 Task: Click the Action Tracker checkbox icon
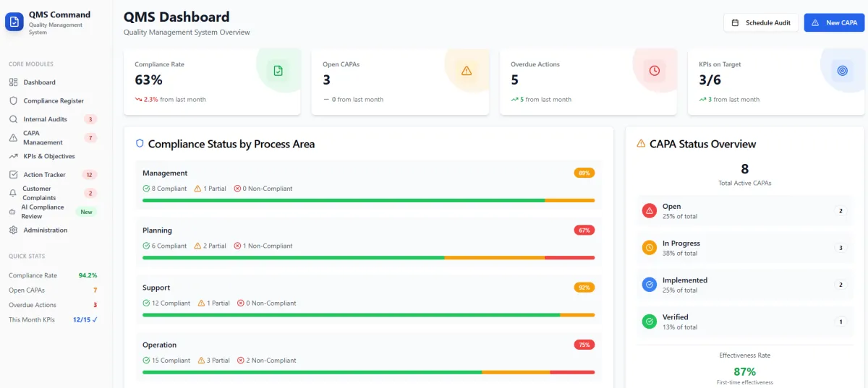tap(13, 175)
